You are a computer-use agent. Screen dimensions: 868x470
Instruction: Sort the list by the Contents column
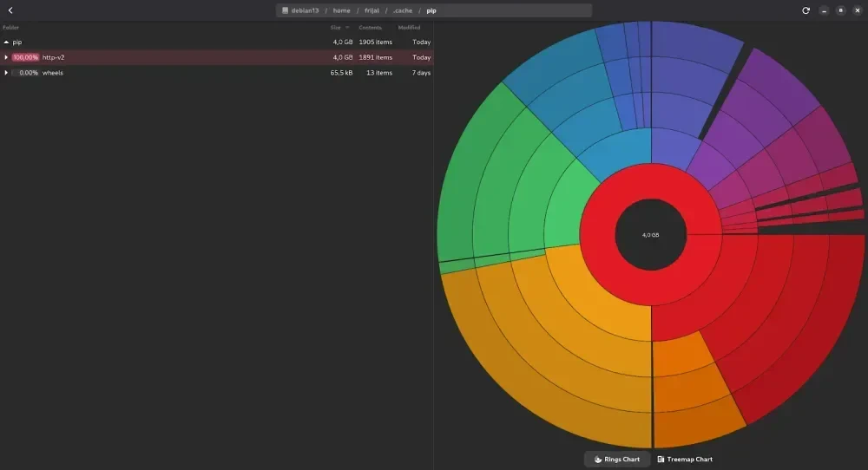[370, 28]
